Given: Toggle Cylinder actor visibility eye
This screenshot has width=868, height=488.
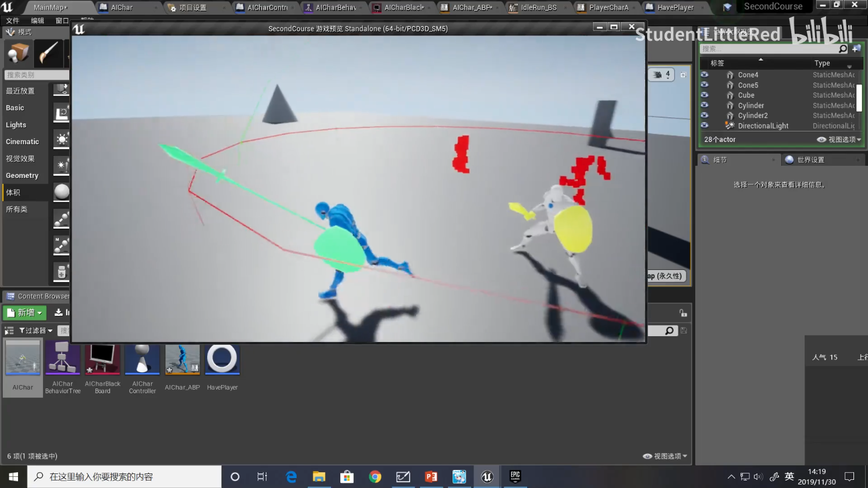Looking at the screenshot, I should point(705,105).
